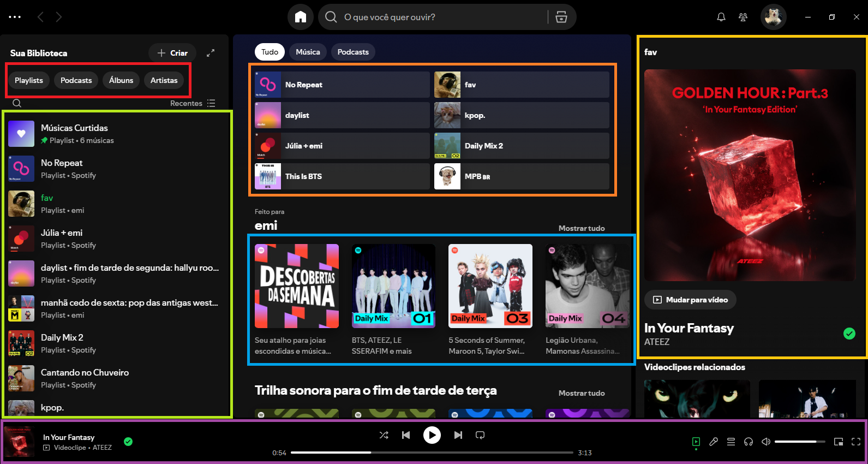Open the Daily Mix 03 card
Screen dimensions: 868x464
pos(490,300)
